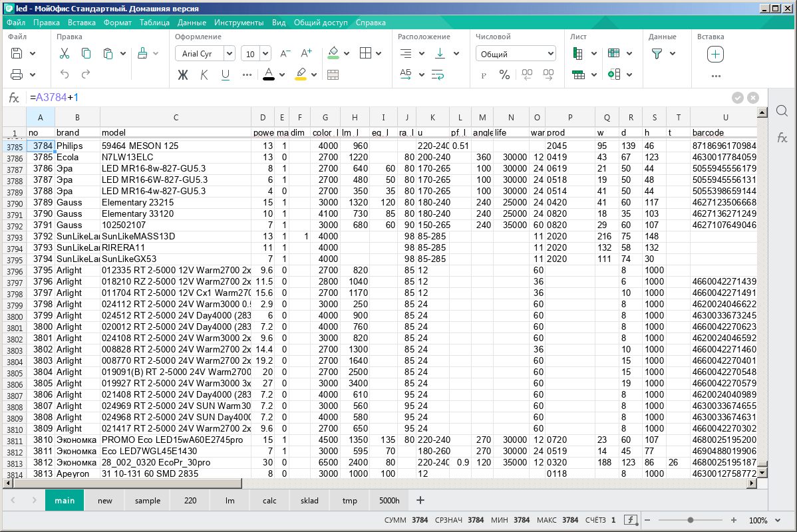The width and height of the screenshot is (797, 532).
Task: Click the filter funnel icon
Action: pyautogui.click(x=657, y=54)
